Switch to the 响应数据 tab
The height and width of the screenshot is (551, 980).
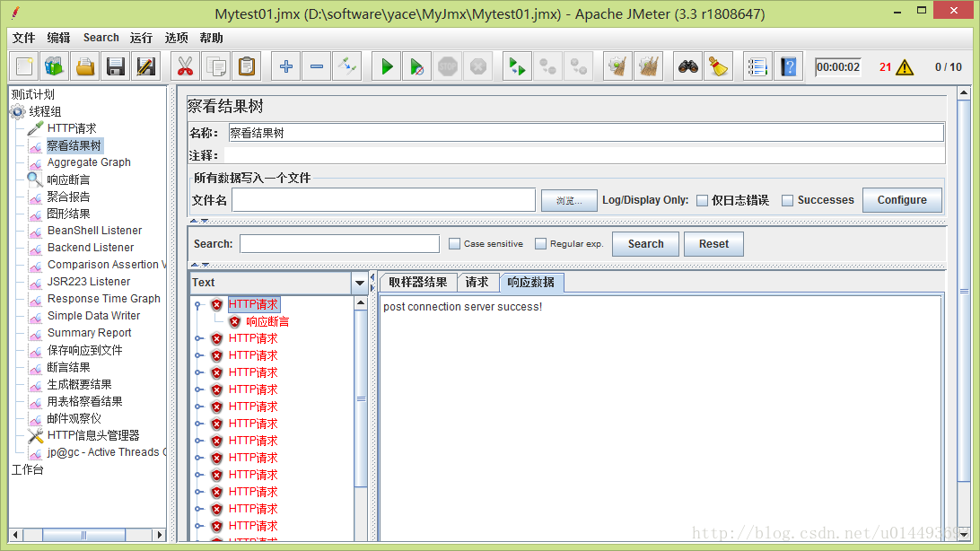click(530, 283)
